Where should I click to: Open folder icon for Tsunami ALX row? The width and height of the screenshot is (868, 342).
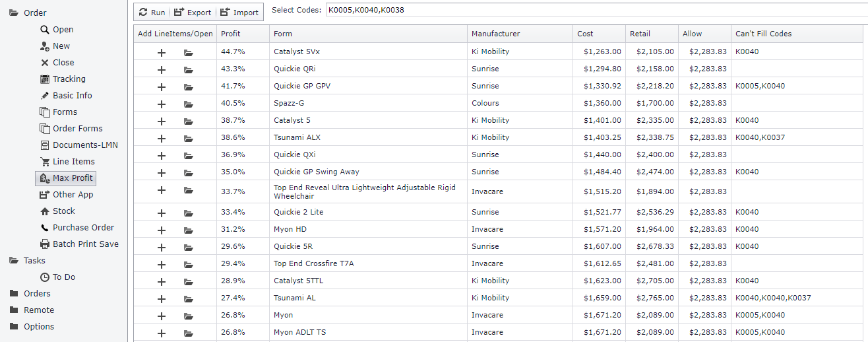click(189, 138)
